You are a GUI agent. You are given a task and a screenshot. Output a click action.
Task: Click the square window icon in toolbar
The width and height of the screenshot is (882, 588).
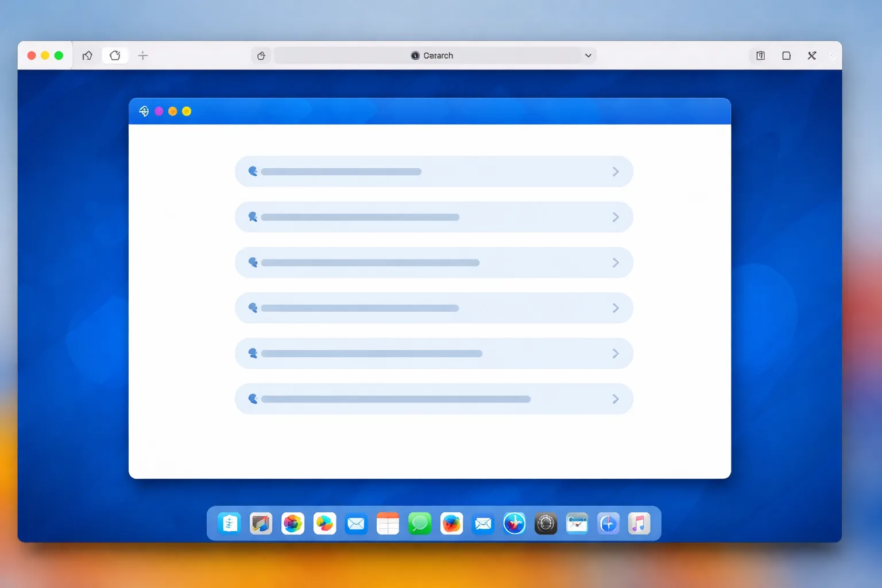click(x=787, y=56)
